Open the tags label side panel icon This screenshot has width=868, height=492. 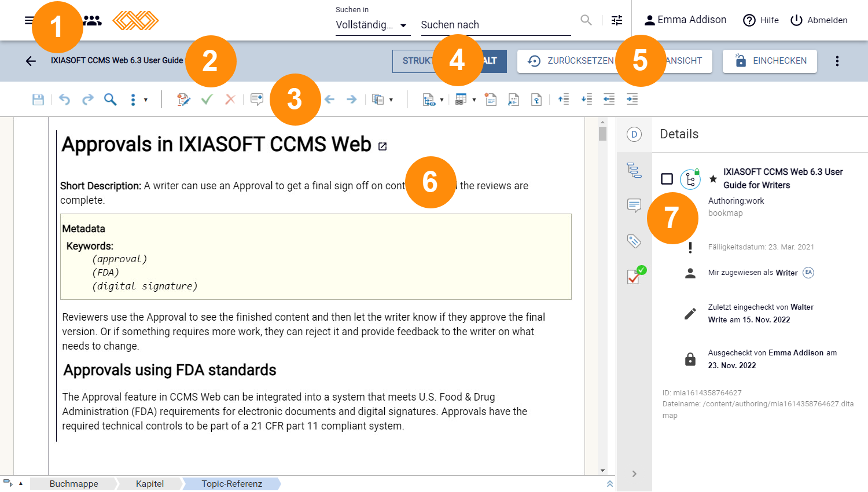click(x=634, y=241)
